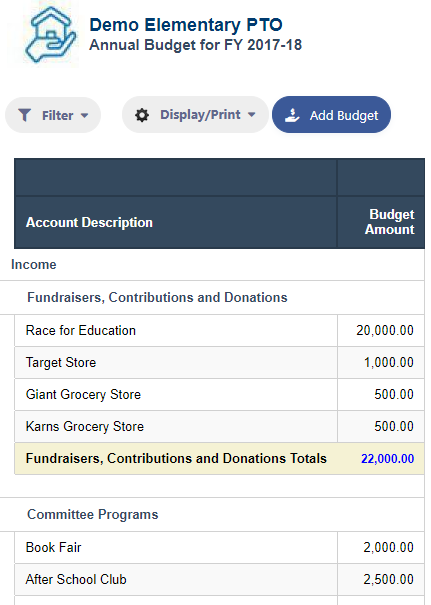The image size is (431, 605).
Task: Click the blue 22,000.00 total amount
Action: 387,458
